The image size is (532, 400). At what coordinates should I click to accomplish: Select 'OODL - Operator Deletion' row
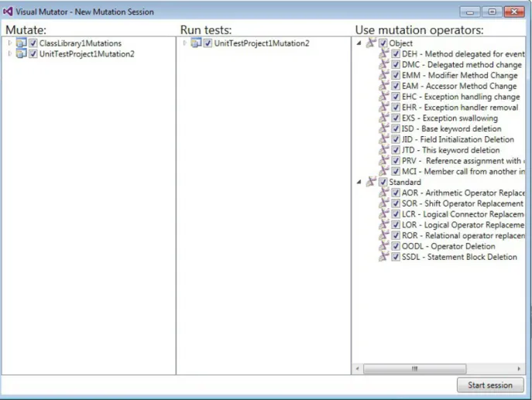pyautogui.click(x=448, y=246)
